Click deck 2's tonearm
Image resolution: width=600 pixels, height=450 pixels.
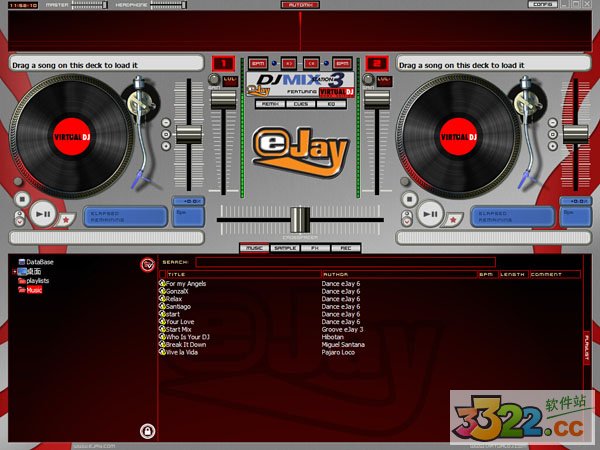[530, 130]
